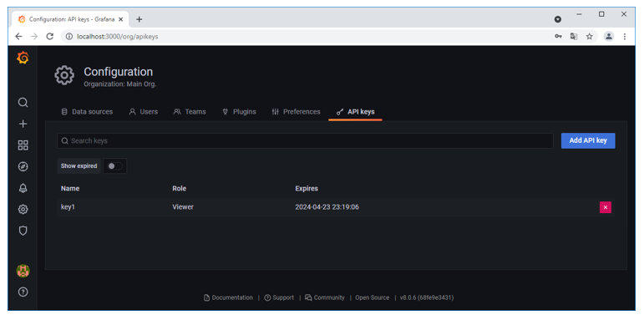The height and width of the screenshot is (320, 644).
Task: Open the saved passwords key icon
Action: pyautogui.click(x=558, y=37)
